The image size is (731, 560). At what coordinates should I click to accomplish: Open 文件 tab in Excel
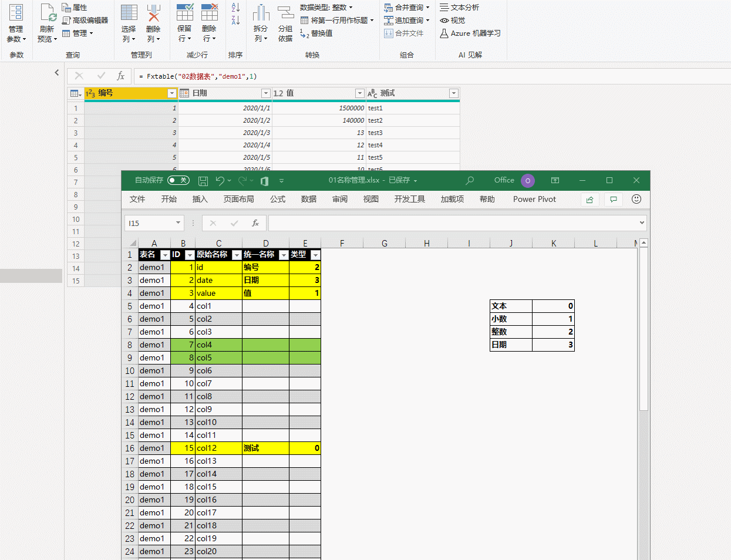point(137,200)
